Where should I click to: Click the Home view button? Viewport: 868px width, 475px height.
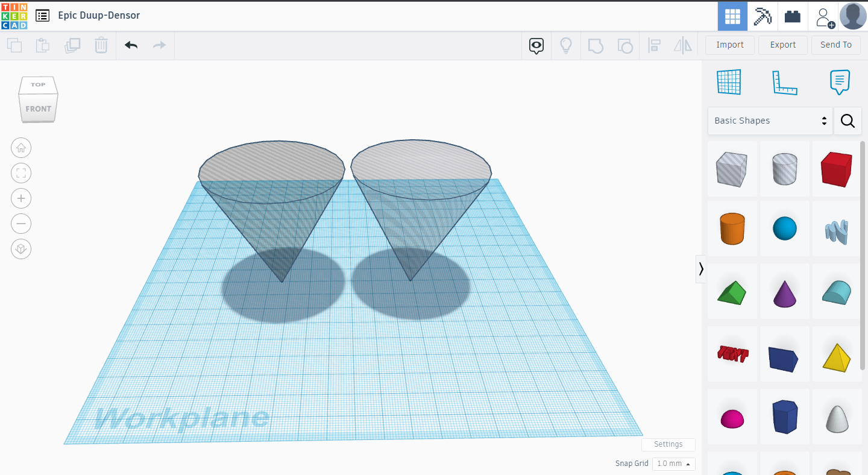[21, 148]
